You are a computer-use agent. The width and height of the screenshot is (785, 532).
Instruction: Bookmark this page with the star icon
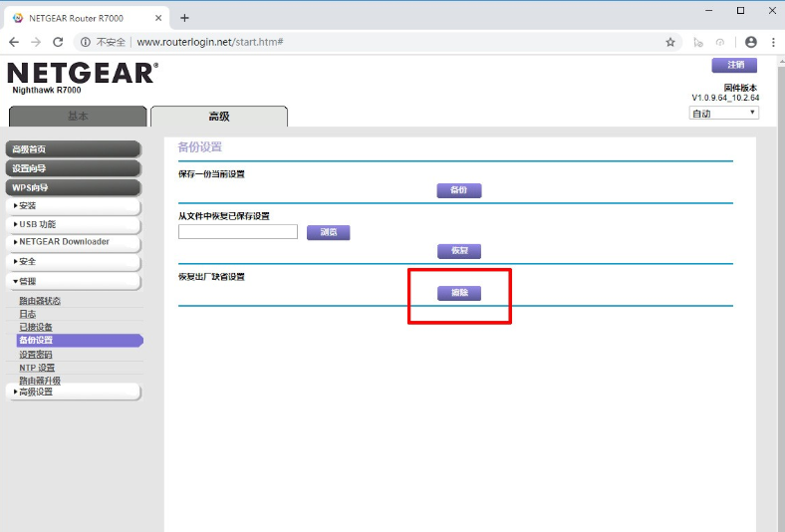pos(670,42)
